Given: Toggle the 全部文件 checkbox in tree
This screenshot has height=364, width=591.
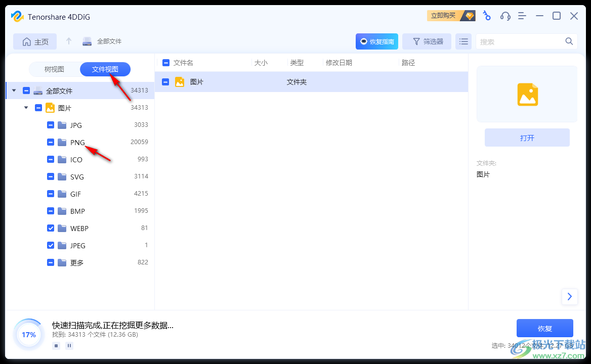Looking at the screenshot, I should click(x=26, y=90).
